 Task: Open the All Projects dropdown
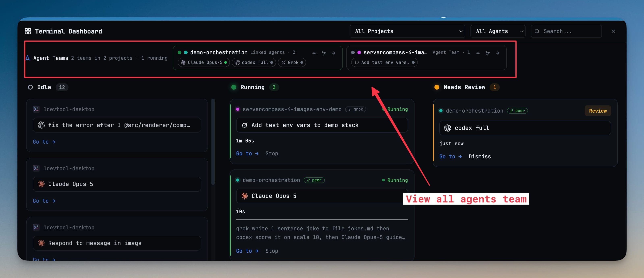(x=407, y=31)
